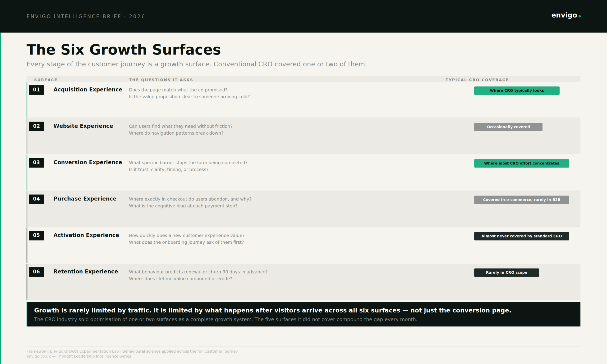Viewport: 607px width, 364px height.
Task: Click 'The CRO industry sold optimisation' banner line
Action: pos(225,320)
